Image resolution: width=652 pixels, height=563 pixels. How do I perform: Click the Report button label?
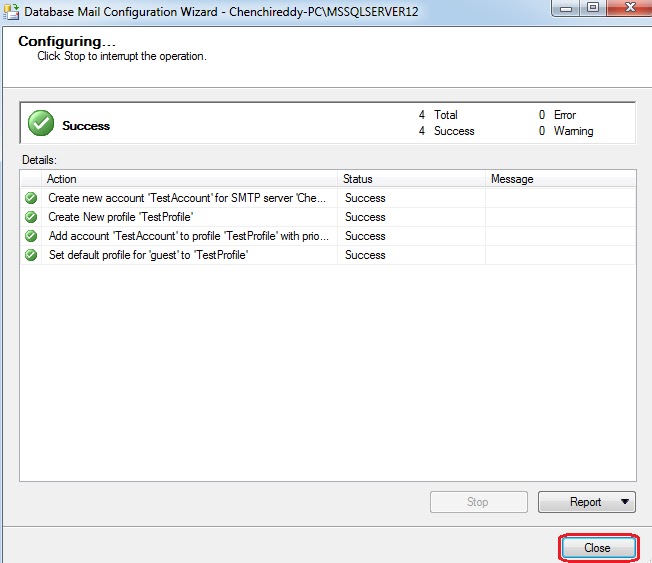click(x=585, y=502)
